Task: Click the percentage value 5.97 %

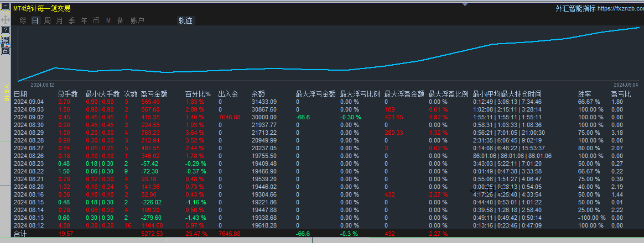Action: click(x=195, y=225)
